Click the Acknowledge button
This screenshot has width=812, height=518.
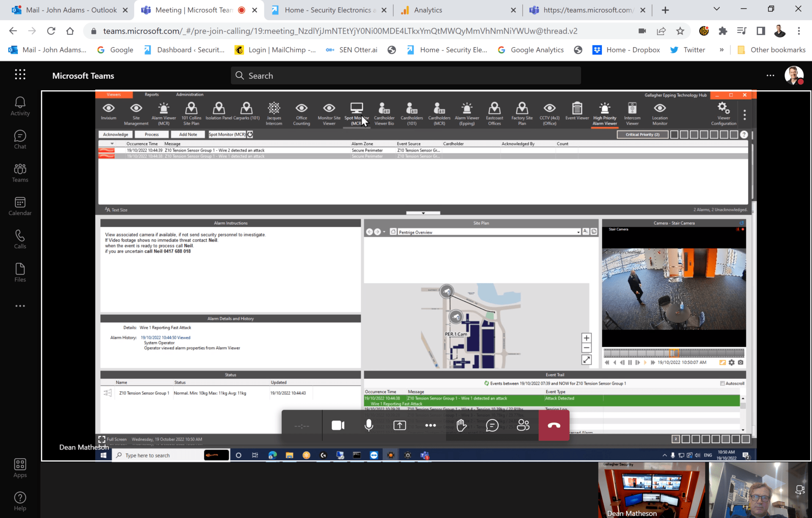click(x=115, y=134)
